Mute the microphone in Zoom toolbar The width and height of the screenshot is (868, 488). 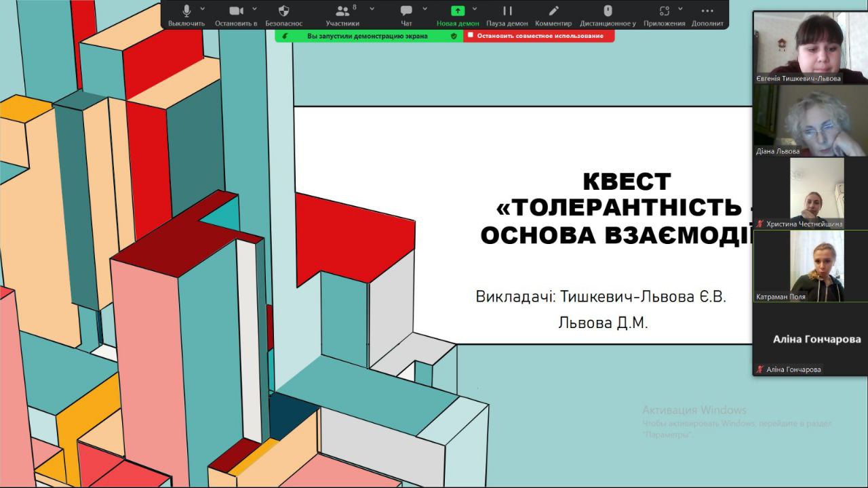click(x=186, y=12)
